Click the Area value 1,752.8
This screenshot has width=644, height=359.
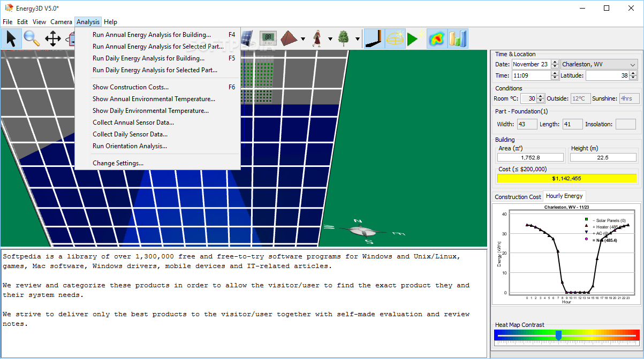[x=531, y=157]
